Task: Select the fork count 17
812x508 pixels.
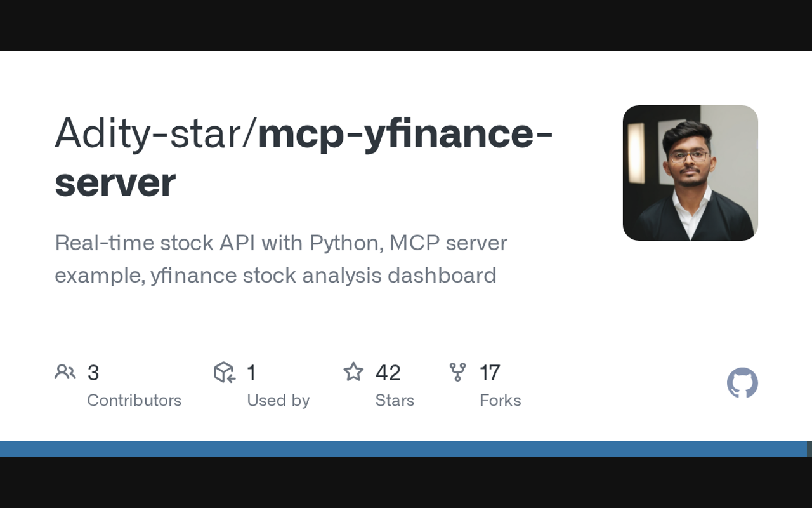Action: [x=490, y=373]
